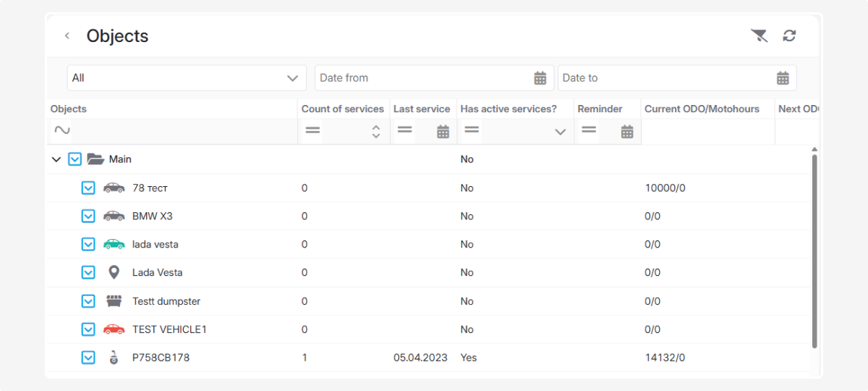The height and width of the screenshot is (391, 868).
Task: Select the P758CB178 object row
Action: pos(161,358)
